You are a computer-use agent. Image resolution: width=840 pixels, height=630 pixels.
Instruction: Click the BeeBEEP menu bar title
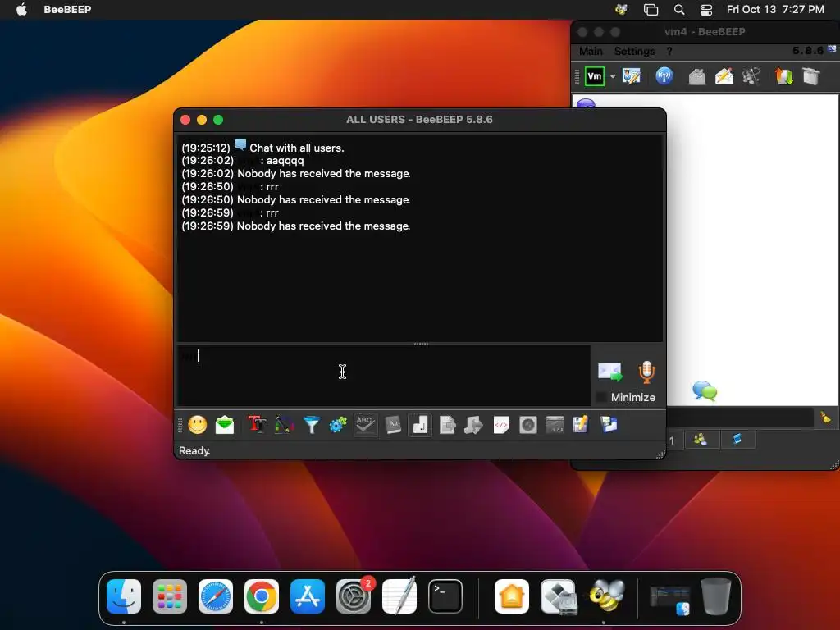pyautogui.click(x=67, y=9)
